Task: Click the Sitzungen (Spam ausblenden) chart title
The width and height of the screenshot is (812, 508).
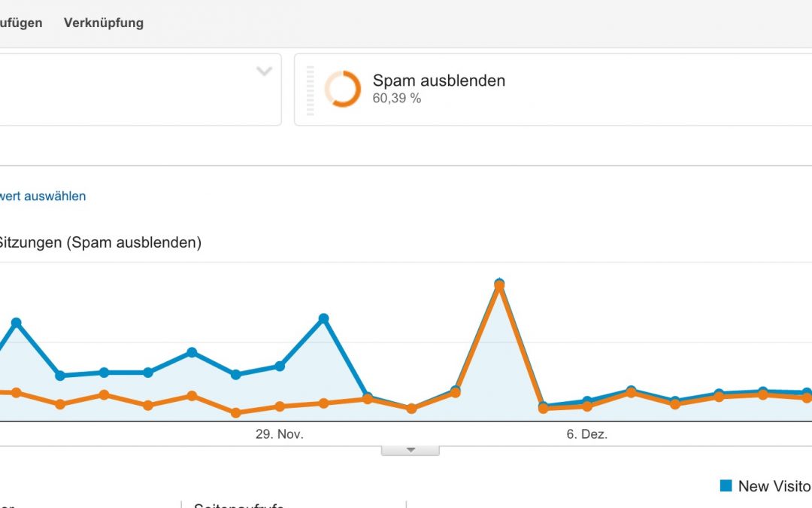Action: (x=101, y=242)
